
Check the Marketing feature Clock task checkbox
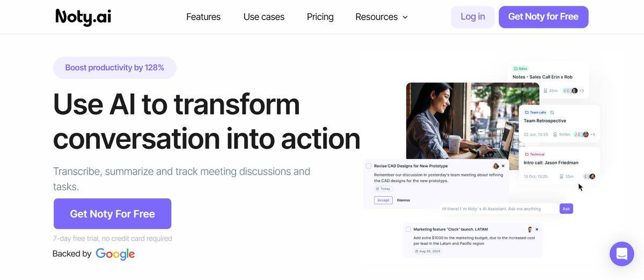[408, 229]
